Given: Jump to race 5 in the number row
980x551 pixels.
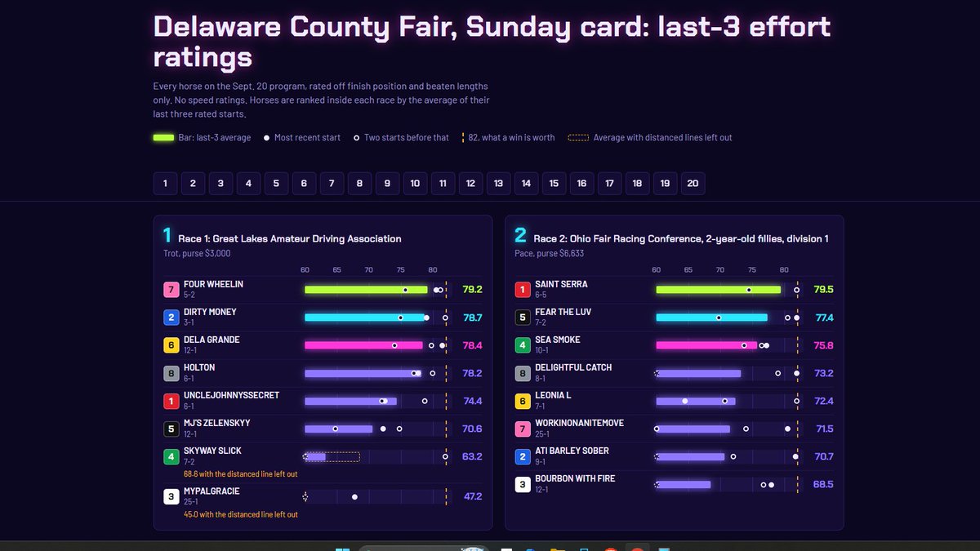Looking at the screenshot, I should (x=276, y=184).
